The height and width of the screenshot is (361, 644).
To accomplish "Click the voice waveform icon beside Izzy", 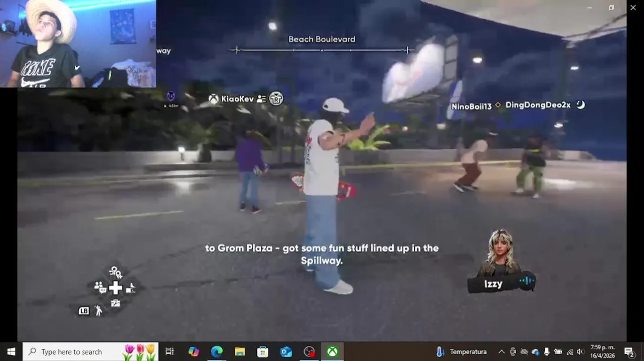I will click(526, 281).
